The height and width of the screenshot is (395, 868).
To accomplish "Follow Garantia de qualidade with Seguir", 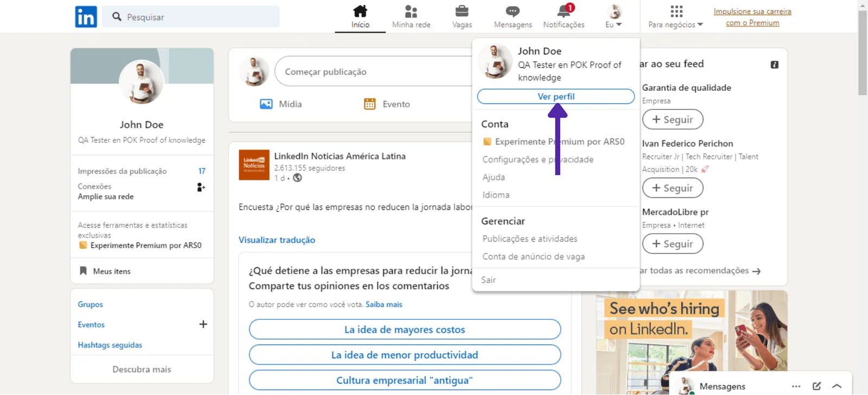I will pyautogui.click(x=673, y=120).
